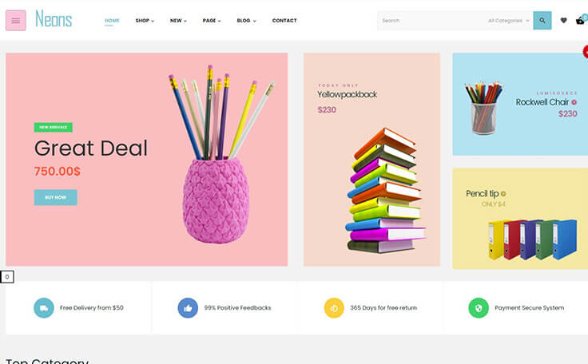Click the circle icon beside Pencil tip
The width and height of the screenshot is (588, 364).
click(x=503, y=194)
